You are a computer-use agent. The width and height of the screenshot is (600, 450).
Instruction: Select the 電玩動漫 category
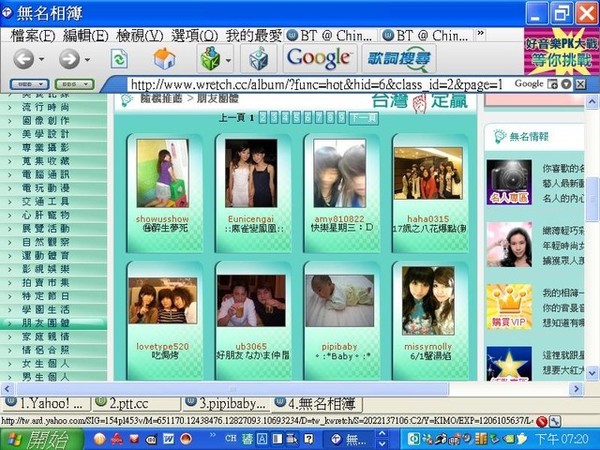click(x=46, y=188)
